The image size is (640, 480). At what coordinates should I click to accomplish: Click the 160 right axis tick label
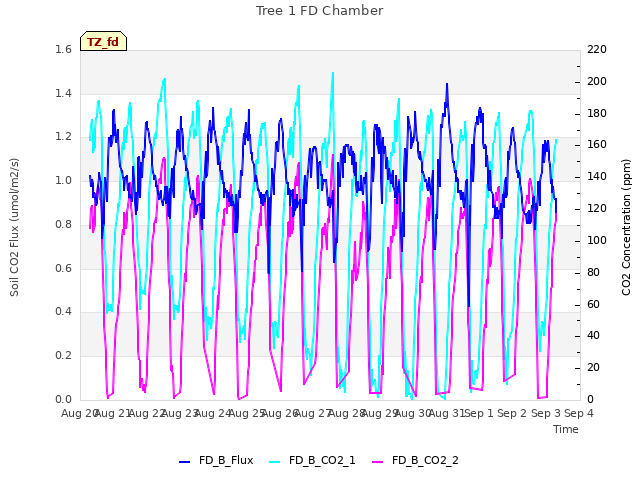[x=597, y=145]
